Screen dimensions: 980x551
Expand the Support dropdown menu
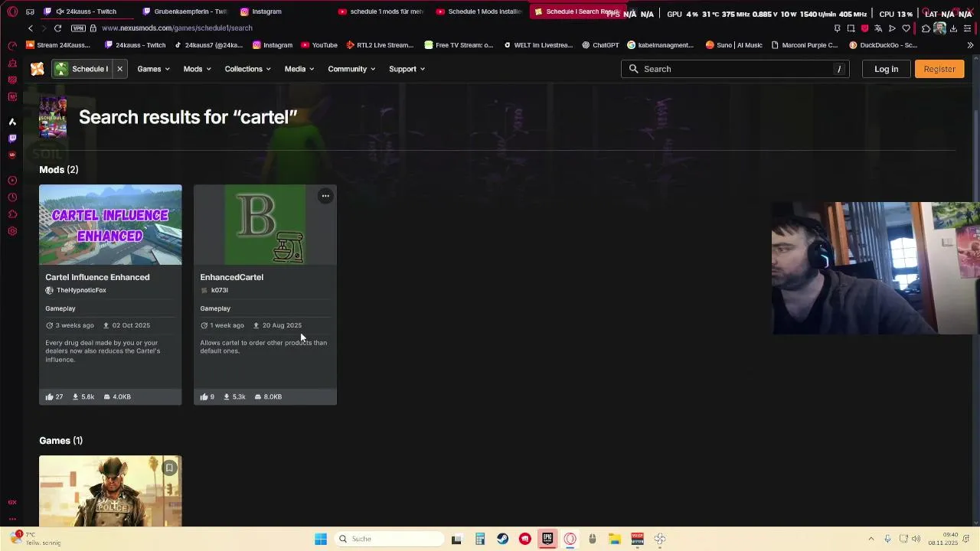tap(407, 69)
